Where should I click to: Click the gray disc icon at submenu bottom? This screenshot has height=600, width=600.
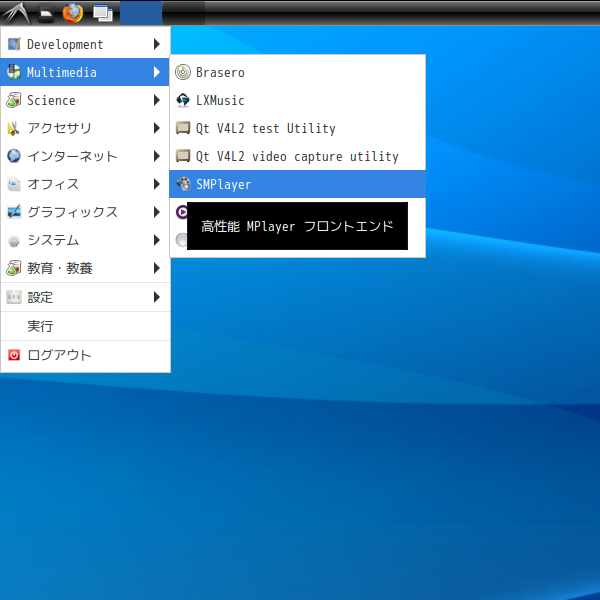click(x=181, y=240)
